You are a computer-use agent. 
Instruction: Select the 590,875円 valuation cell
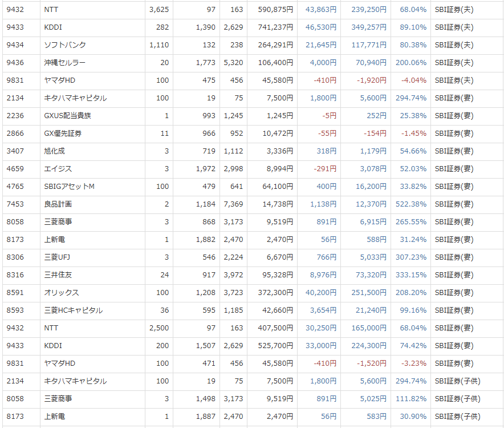(275, 10)
